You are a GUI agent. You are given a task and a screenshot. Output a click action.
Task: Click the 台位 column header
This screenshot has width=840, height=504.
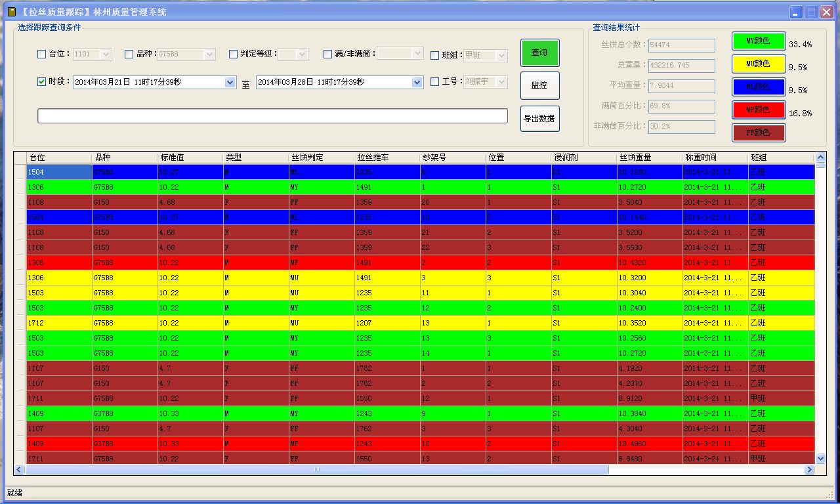coord(59,157)
